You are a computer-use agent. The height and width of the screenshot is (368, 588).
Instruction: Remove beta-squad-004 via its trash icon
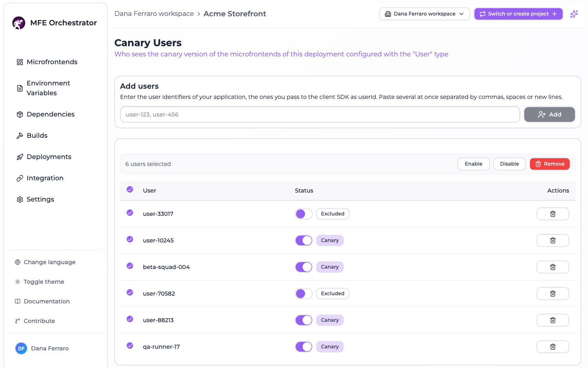coord(553,267)
